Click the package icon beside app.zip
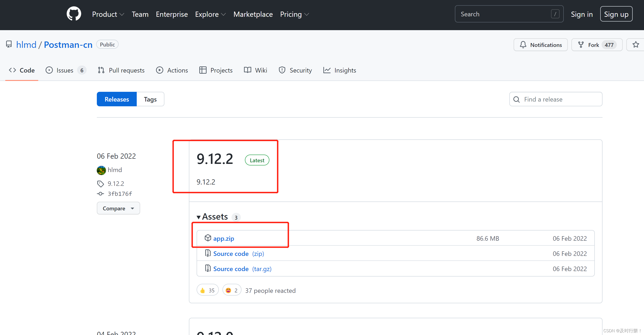The image size is (644, 335). pos(208,238)
